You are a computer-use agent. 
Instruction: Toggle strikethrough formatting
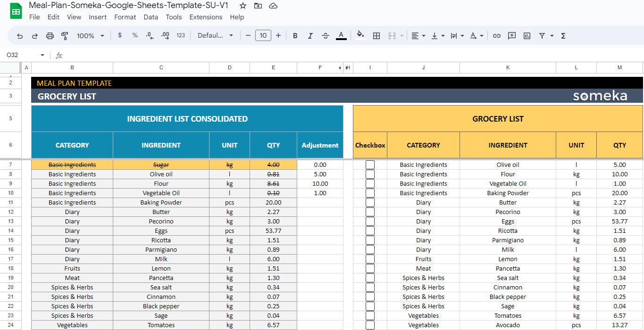click(x=326, y=35)
